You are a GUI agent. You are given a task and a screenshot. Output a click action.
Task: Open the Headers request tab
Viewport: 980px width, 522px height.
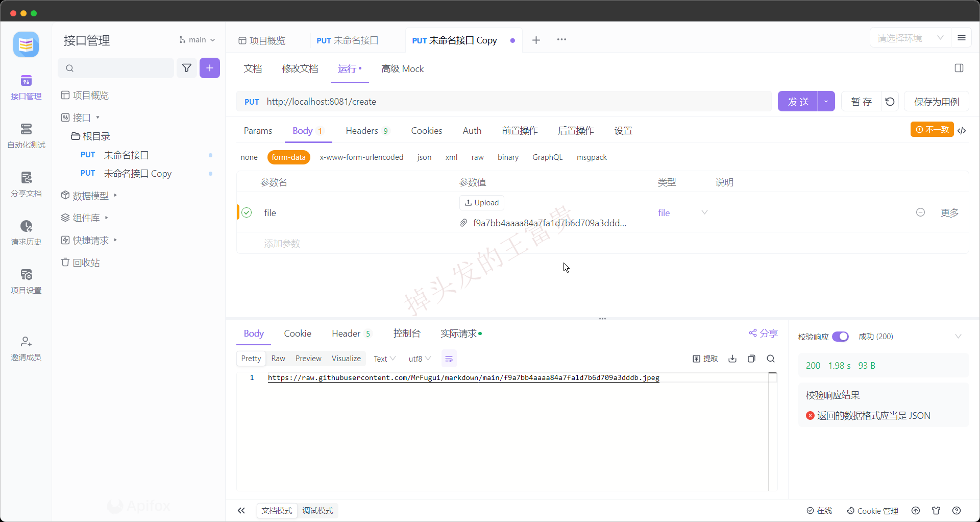(x=367, y=131)
